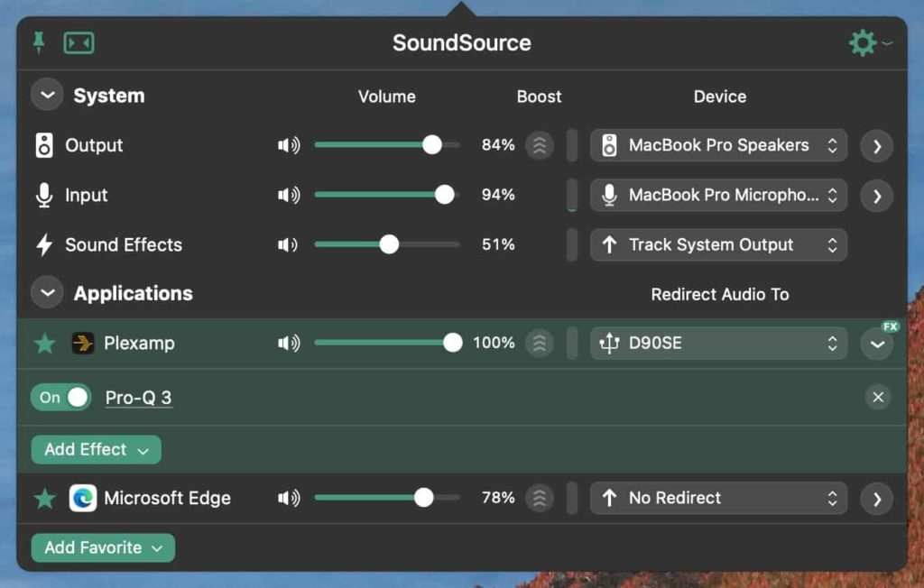Click the Input microphone icon
Screen dimensions: 924x588
[44, 195]
